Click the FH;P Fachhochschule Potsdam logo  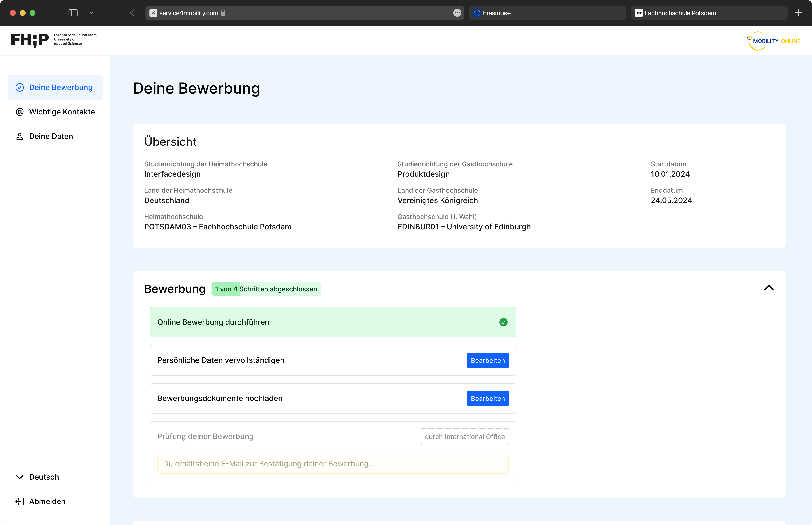54,40
